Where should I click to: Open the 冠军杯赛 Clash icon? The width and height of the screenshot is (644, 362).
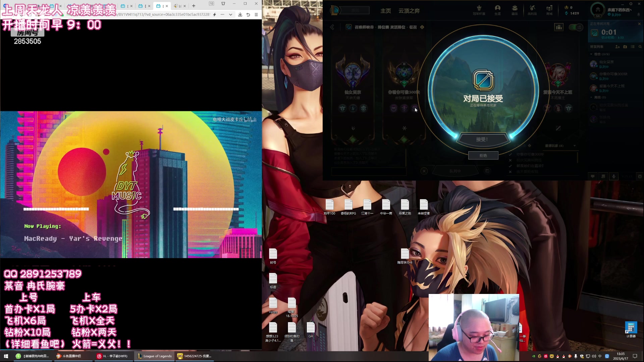479,10
